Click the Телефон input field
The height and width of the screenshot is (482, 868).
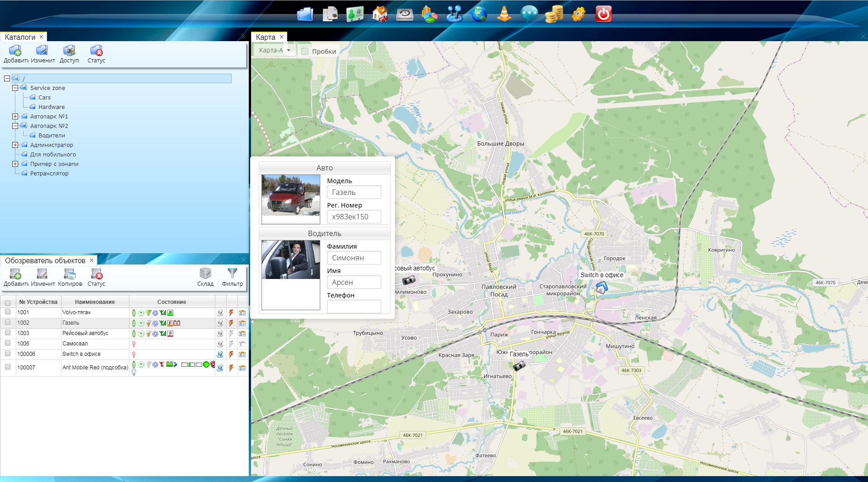coord(354,307)
